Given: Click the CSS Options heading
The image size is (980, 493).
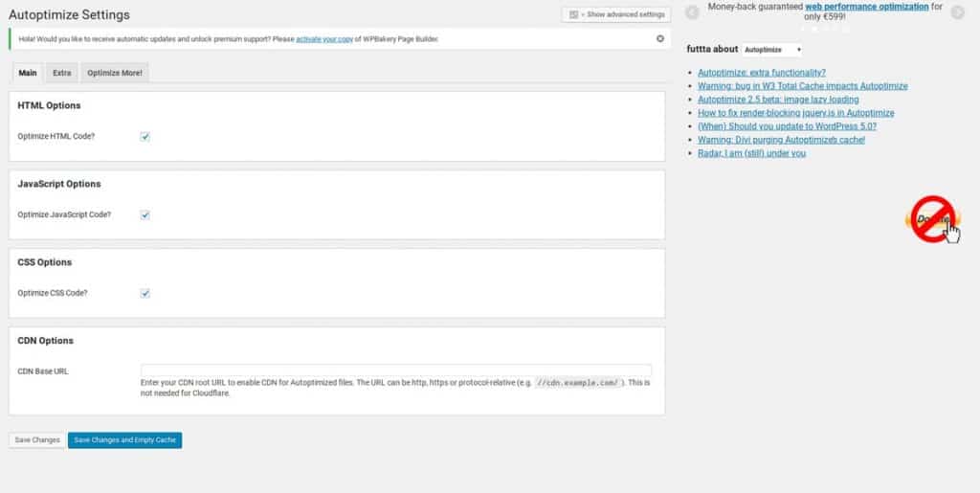Looking at the screenshot, I should coord(44,262).
